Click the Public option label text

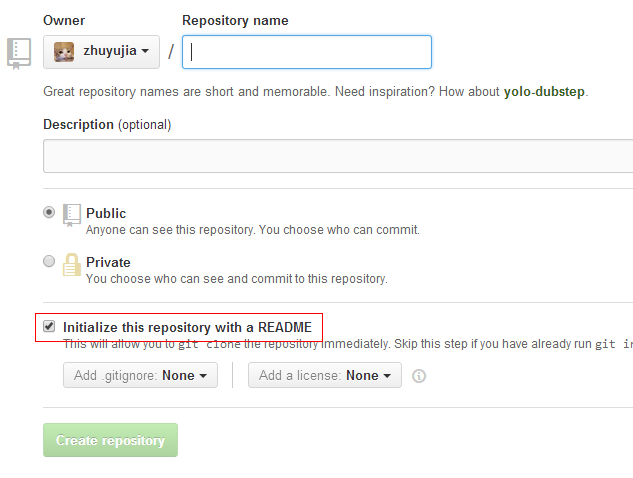[x=106, y=213]
